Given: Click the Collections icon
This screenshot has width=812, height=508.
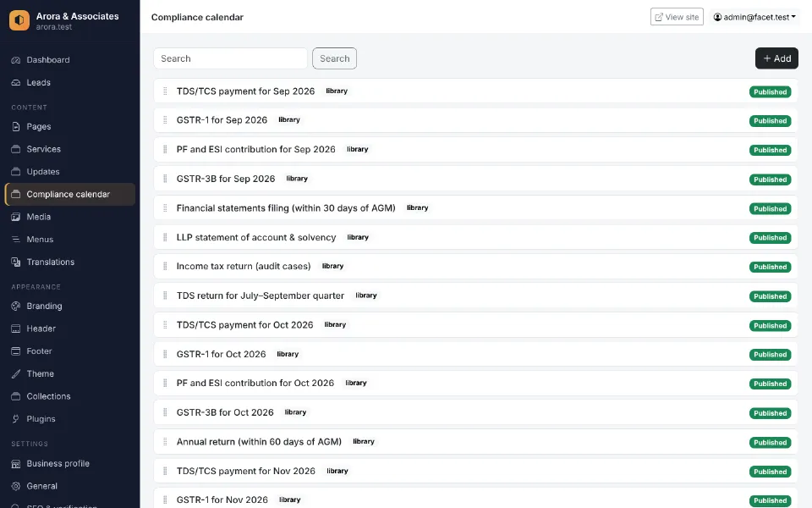Looking at the screenshot, I should coord(16,396).
